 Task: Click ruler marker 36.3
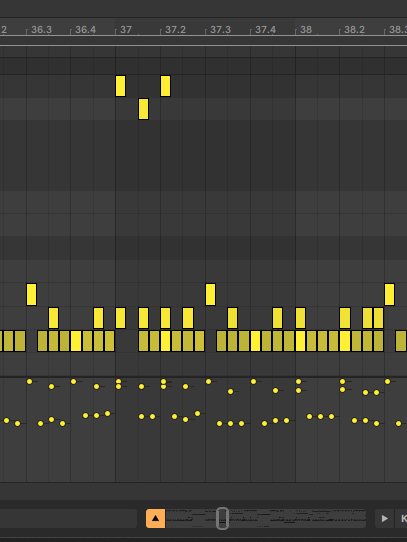(41, 30)
